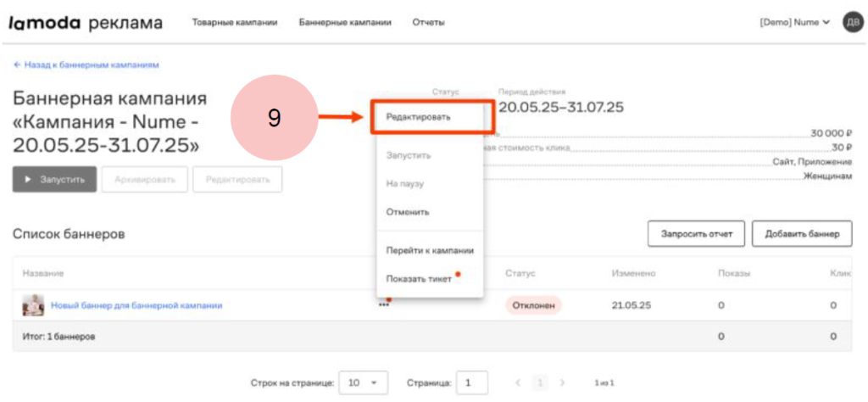Screen dimensions: 868x402
Task: Click the Сайт, Приложение value
Action: pyautogui.click(x=812, y=162)
